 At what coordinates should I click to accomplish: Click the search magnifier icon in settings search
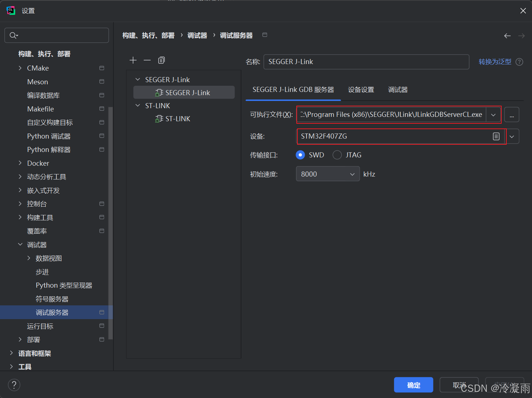pos(13,35)
